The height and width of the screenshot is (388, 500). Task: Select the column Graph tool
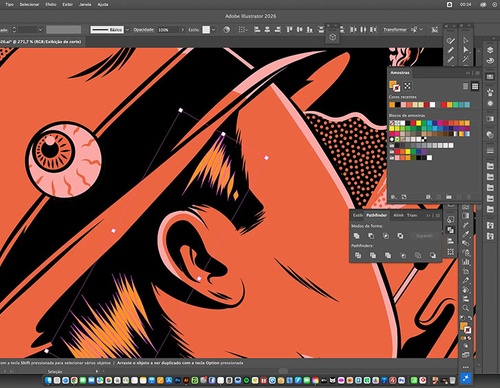466,262
